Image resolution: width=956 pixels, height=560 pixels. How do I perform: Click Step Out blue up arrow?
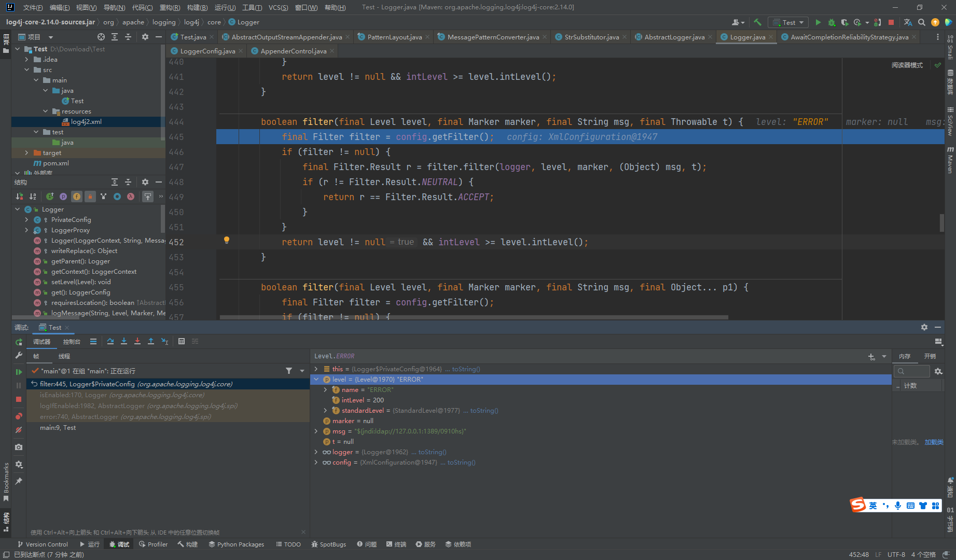point(151,341)
